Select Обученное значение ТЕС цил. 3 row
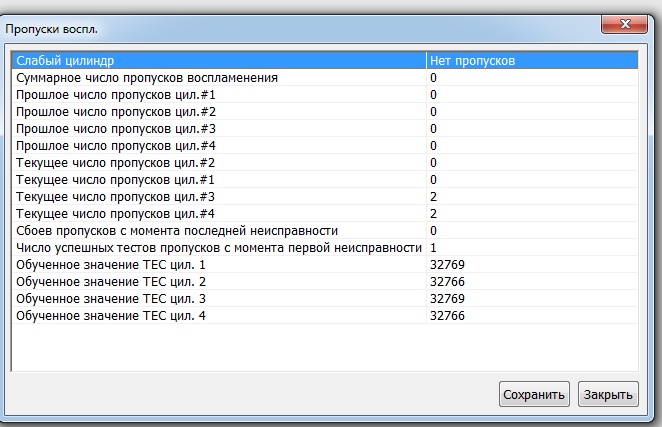Viewport: 662px width, 427px height. click(x=325, y=299)
